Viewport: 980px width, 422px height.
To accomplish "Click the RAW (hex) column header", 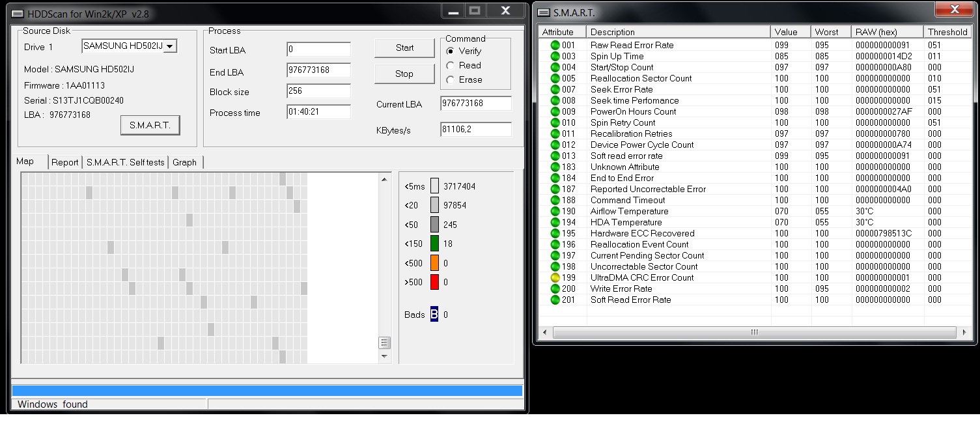I will point(888,32).
